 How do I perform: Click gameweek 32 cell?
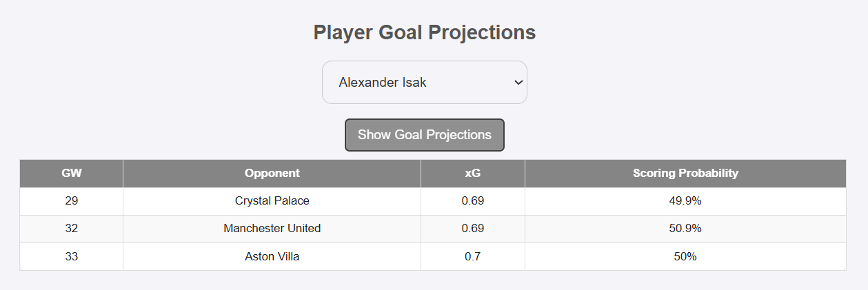72,229
